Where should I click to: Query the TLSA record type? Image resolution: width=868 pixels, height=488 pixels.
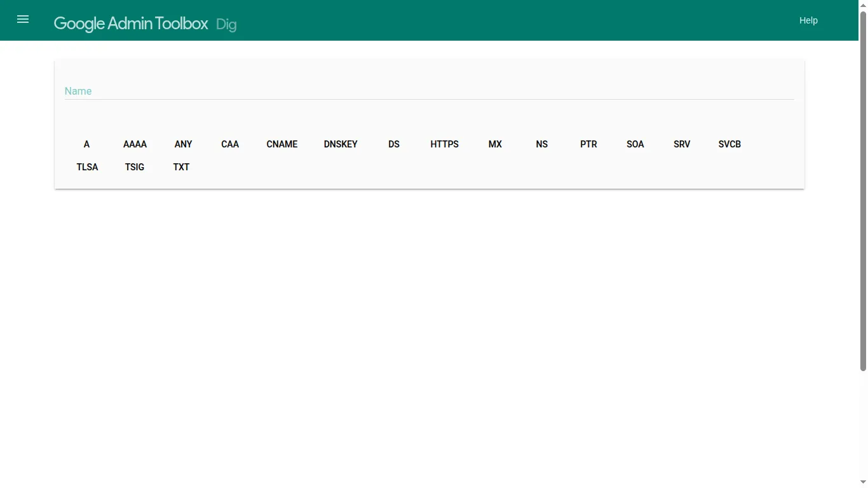pos(87,167)
